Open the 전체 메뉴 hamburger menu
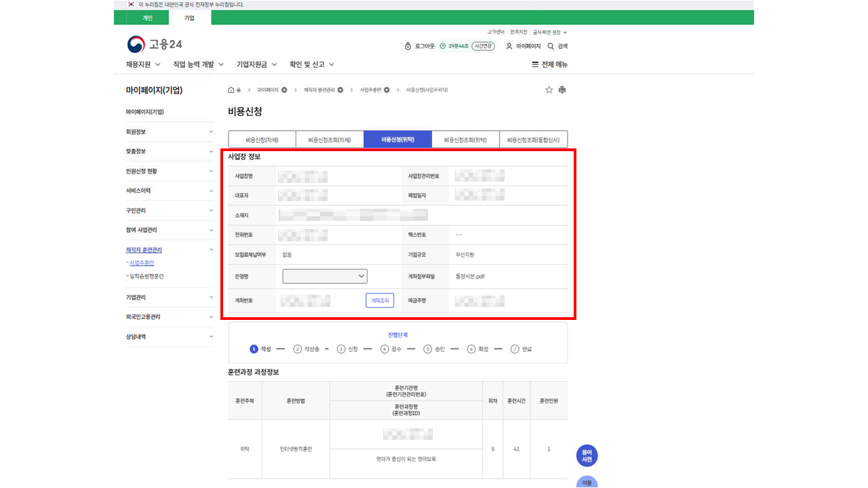Screen dimensions: 868x488 click(x=549, y=64)
